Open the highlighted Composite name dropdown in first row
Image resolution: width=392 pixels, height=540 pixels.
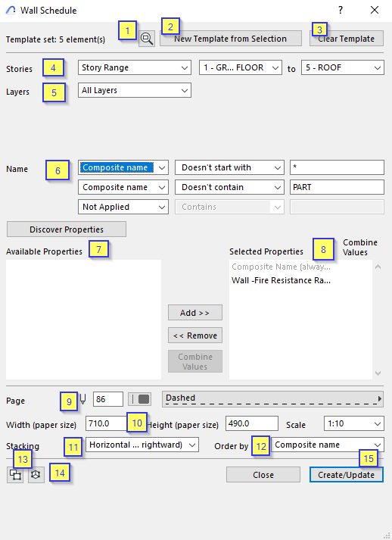click(123, 167)
